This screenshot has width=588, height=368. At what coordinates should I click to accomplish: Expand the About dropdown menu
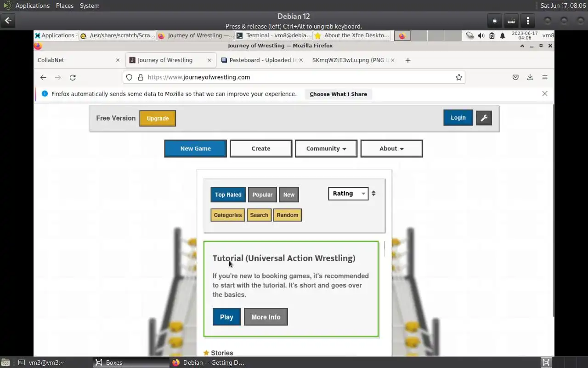391,149
